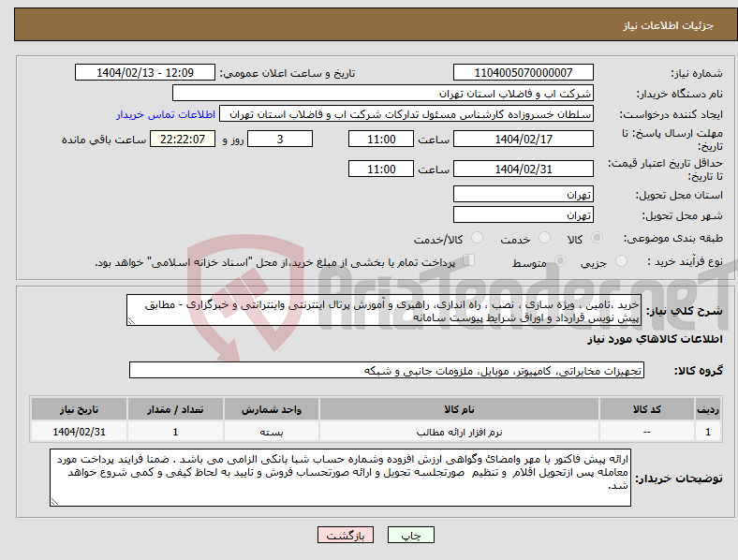Click the جزئیات اطلاعات نیاز page header

(669, 25)
